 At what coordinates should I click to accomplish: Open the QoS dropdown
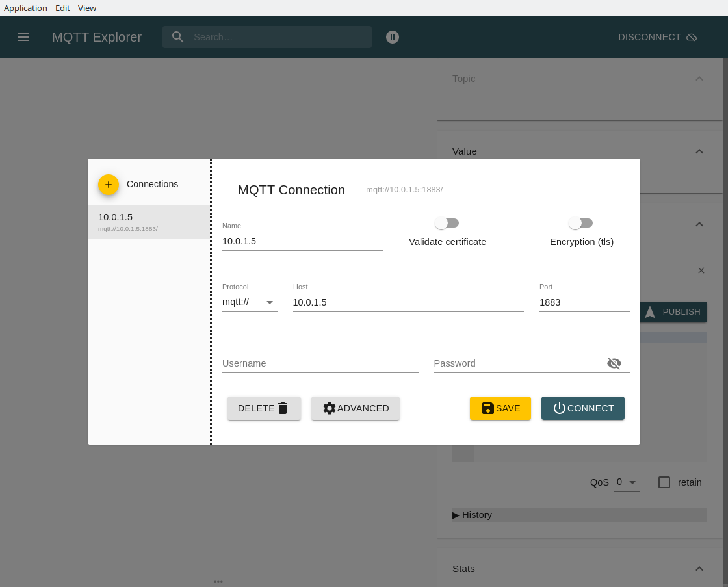627,482
